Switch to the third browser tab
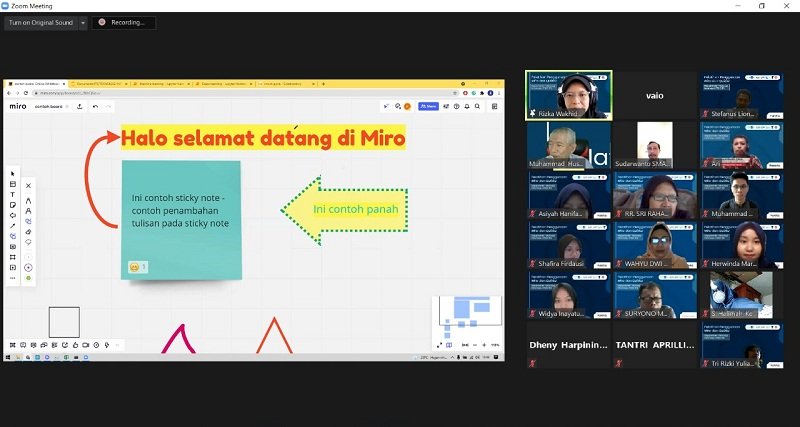The width and height of the screenshot is (800, 427). coord(161,84)
